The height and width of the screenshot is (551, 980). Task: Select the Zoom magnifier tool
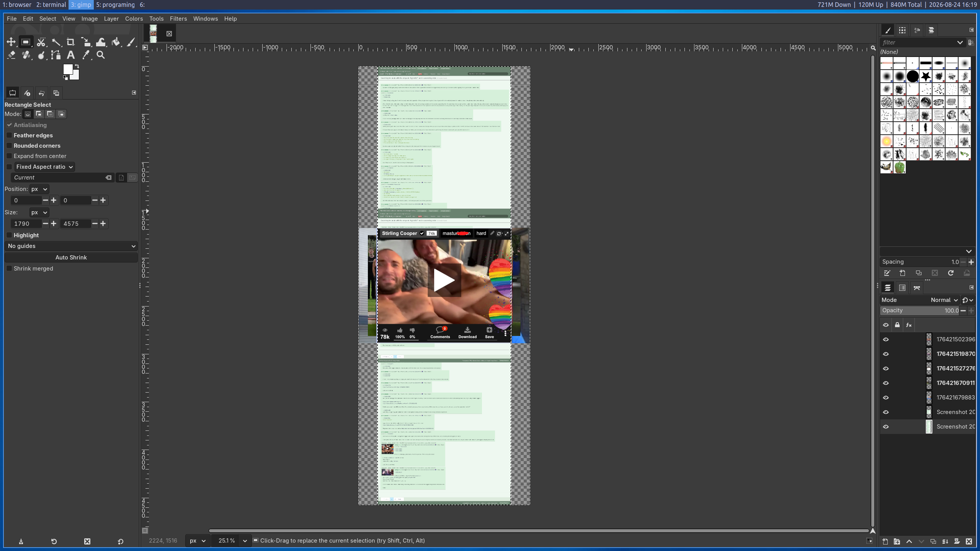coord(101,55)
